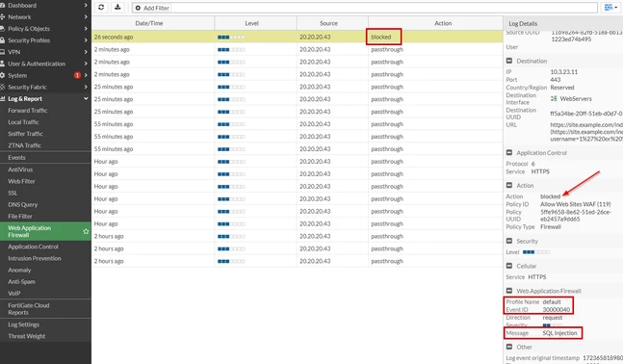Viewport: 623px width, 364px height.
Task: Click the SQL Injection message value
Action: click(x=559, y=333)
